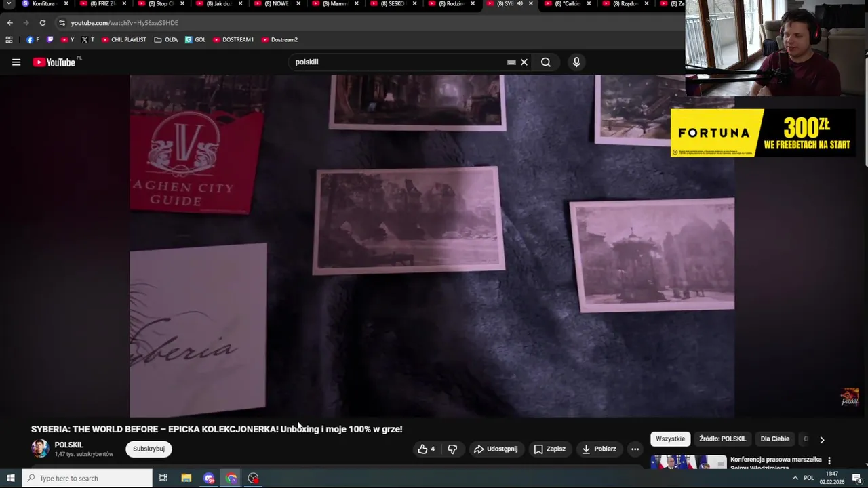Clear the search box with X
This screenshot has width=868, height=488.
point(524,62)
